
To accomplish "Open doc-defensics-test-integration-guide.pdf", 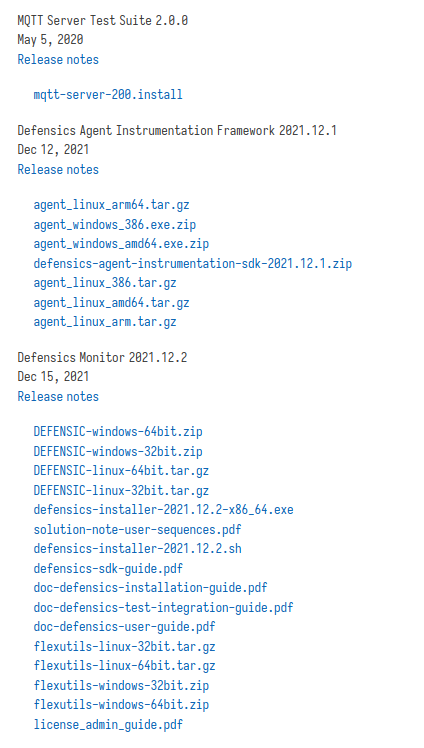I will coord(163,608).
